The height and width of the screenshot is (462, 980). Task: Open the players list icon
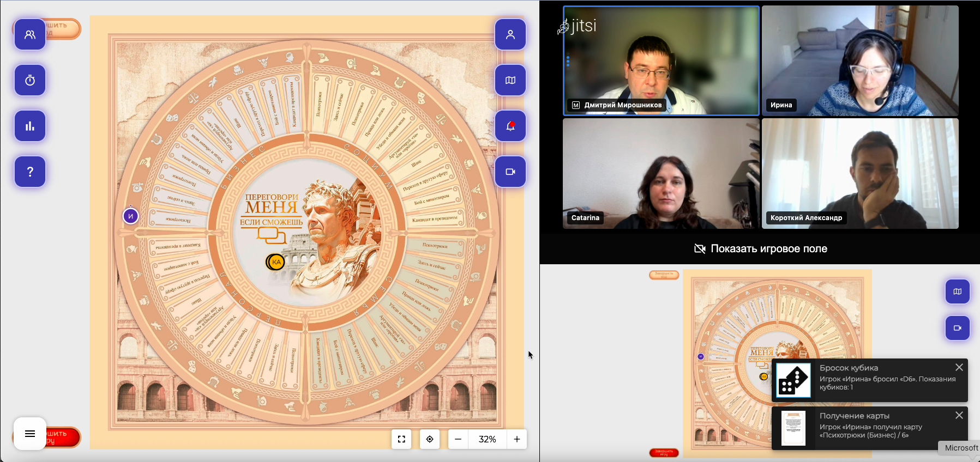pos(30,34)
